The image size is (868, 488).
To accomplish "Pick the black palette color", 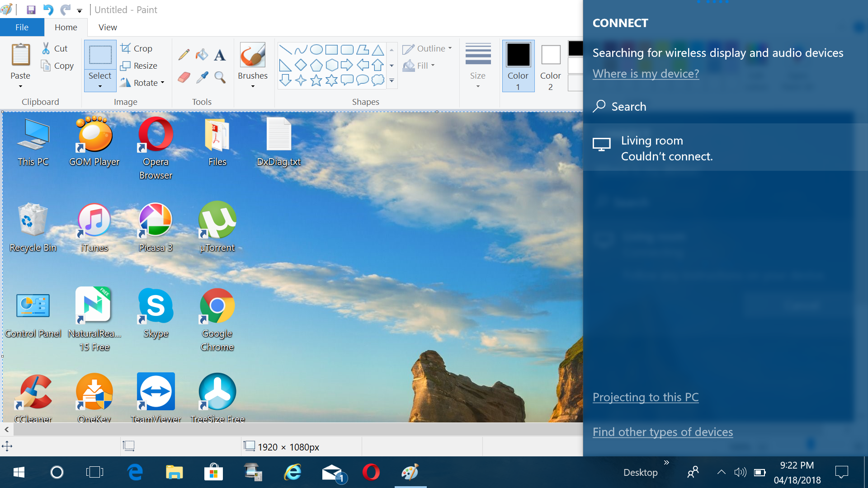I will point(576,48).
